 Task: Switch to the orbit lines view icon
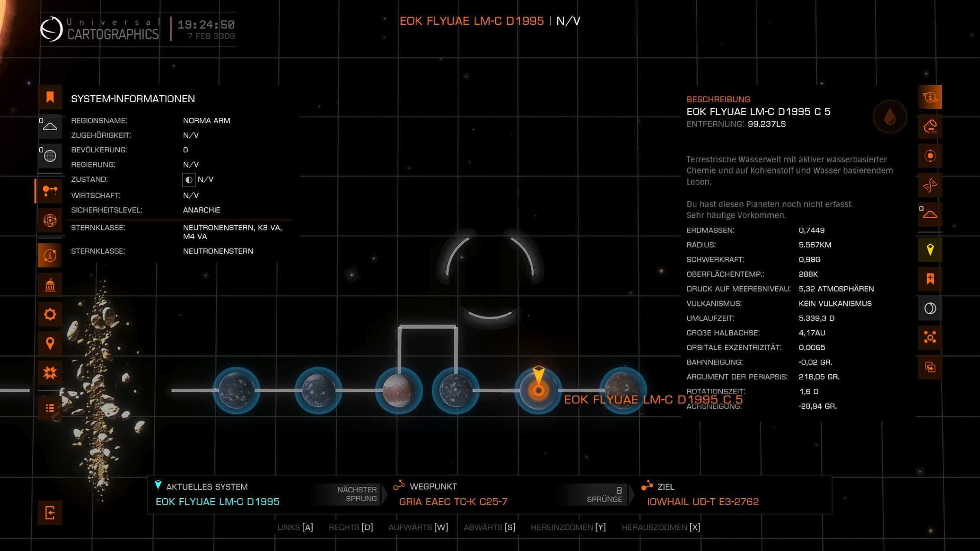[50, 220]
